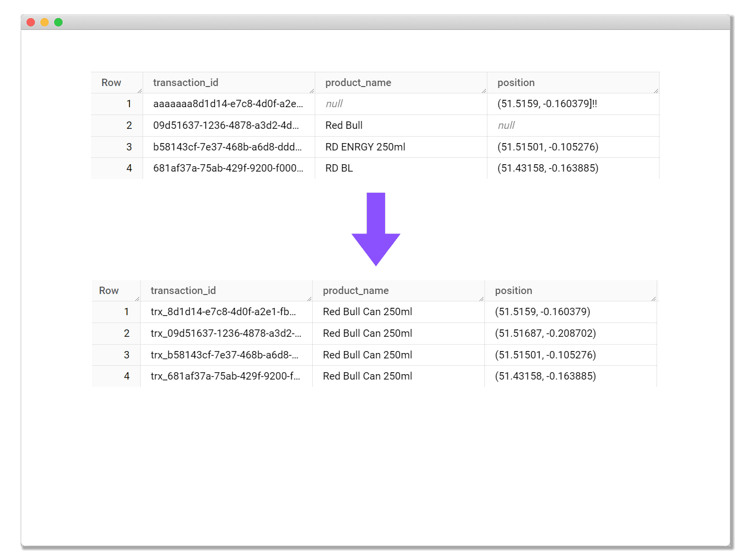Click the green maximize window button
751x560 pixels.
point(58,22)
